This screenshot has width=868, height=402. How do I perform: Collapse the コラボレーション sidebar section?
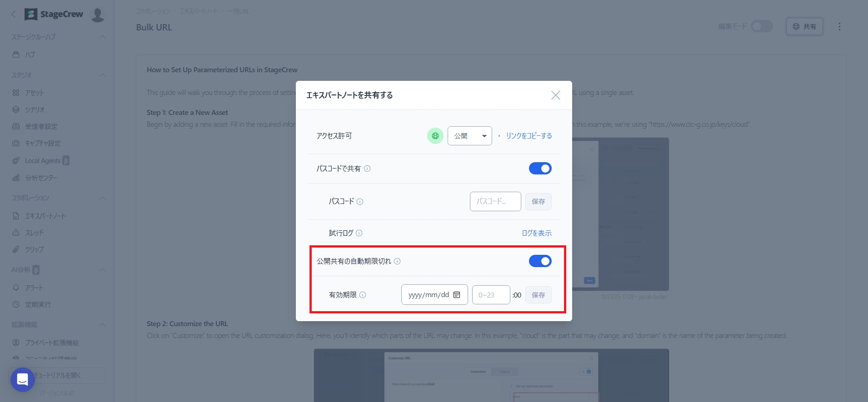103,198
